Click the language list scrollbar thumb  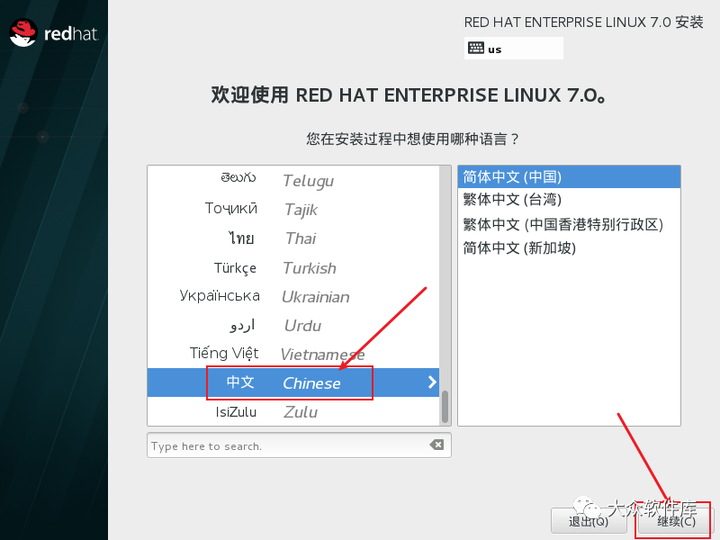444,406
